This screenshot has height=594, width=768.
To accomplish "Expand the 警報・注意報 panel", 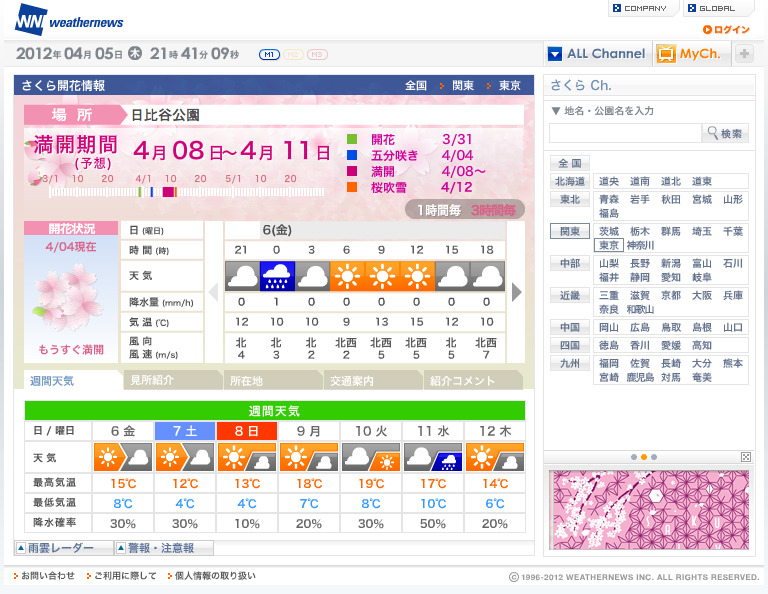I will coord(164,548).
